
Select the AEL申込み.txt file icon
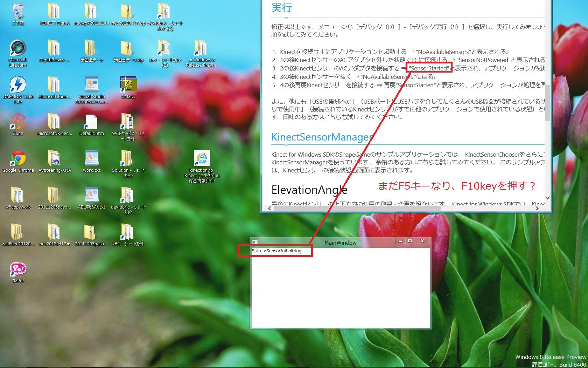(91, 198)
